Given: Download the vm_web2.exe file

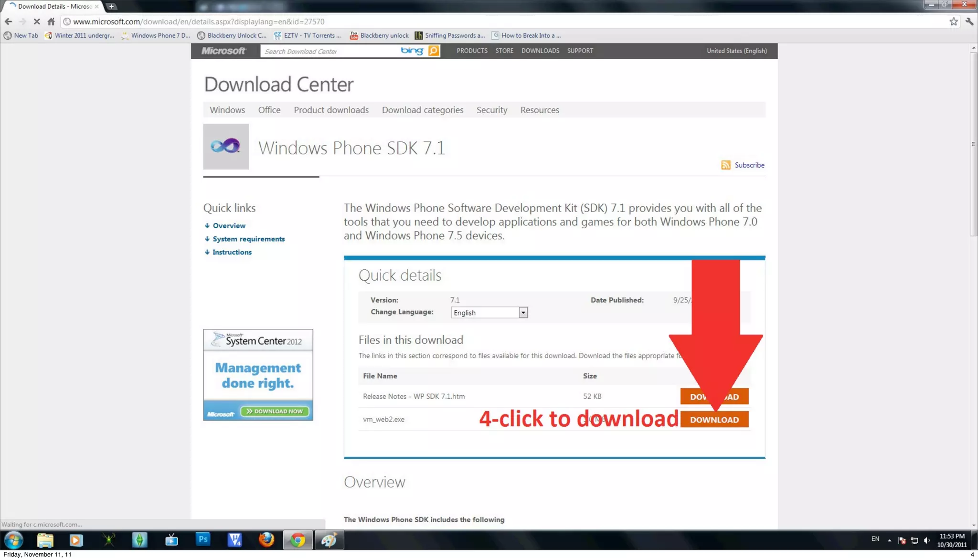Looking at the screenshot, I should [714, 420].
